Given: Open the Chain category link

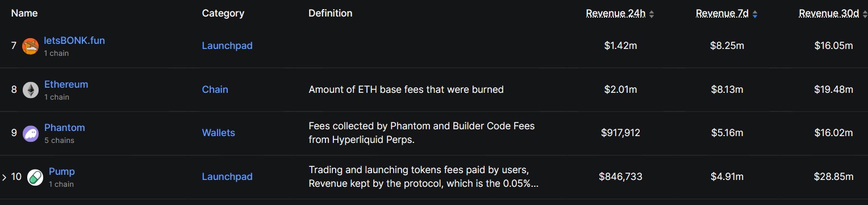Looking at the screenshot, I should click(215, 89).
